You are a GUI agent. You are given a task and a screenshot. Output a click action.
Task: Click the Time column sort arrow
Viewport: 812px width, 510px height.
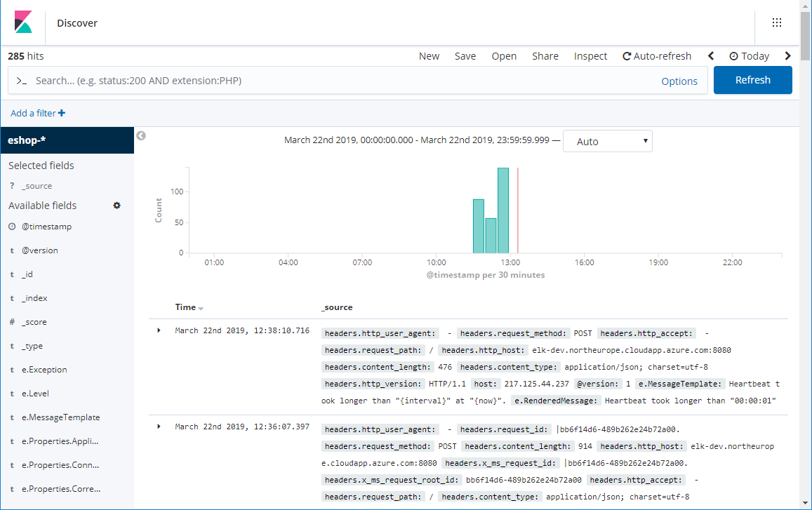point(201,309)
